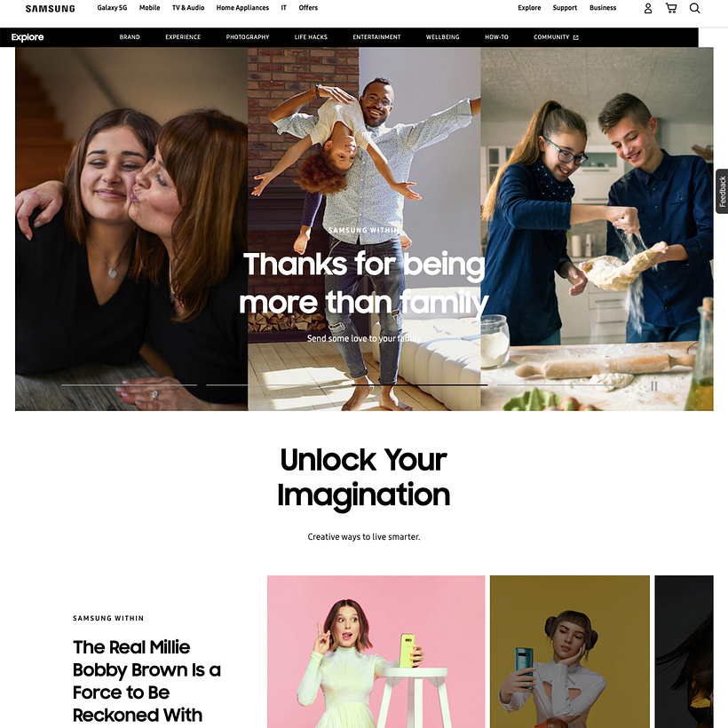Open Galaxy 5G menu
Image resolution: width=728 pixels, height=728 pixels.
point(112,8)
